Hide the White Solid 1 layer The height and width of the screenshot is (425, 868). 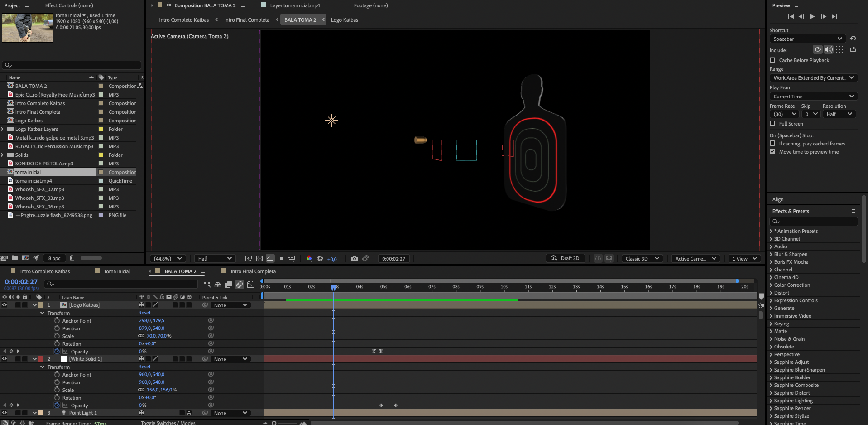pyautogui.click(x=5, y=359)
